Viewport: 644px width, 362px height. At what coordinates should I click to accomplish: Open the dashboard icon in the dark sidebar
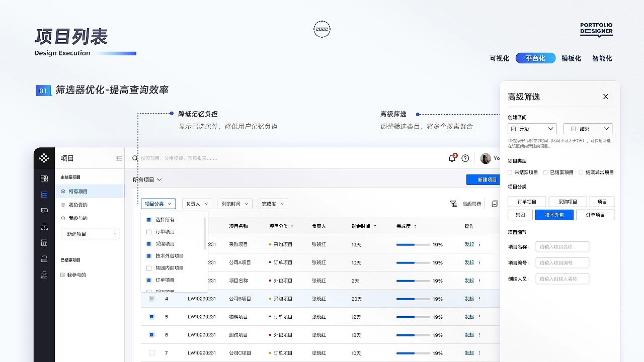tap(44, 178)
